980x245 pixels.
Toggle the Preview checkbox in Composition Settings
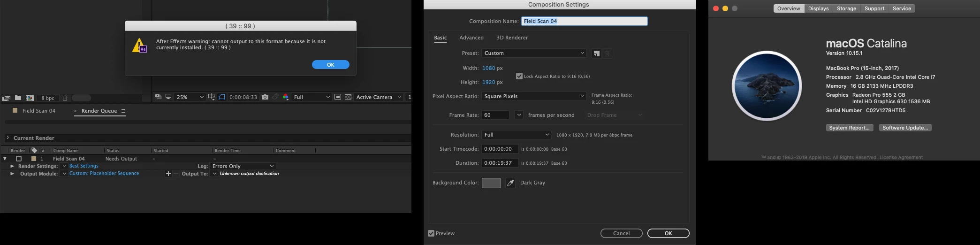click(x=431, y=233)
